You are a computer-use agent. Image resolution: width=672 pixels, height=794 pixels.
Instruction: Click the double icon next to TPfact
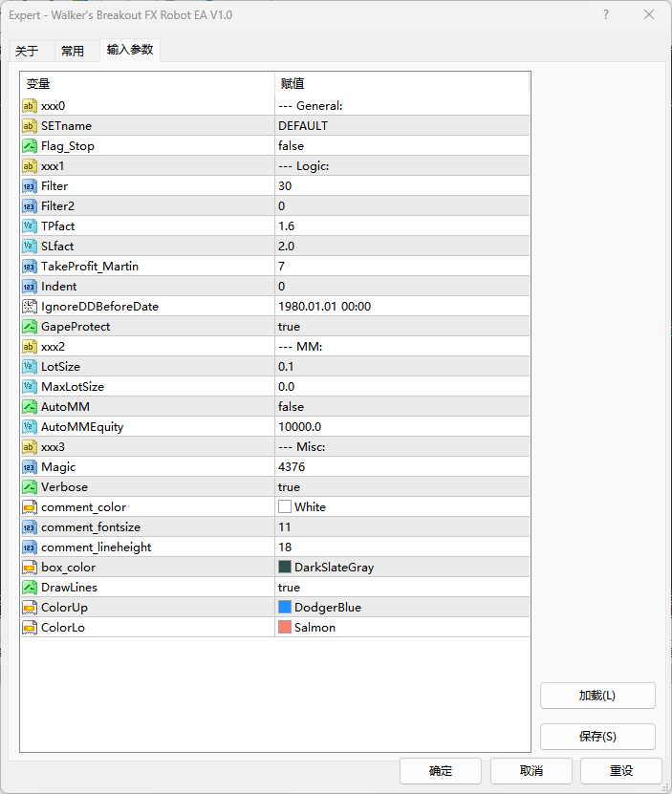[29, 226]
